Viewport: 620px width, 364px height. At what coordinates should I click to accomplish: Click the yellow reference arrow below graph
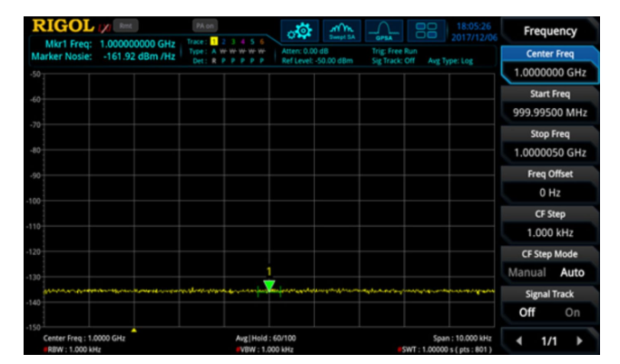click(x=134, y=330)
